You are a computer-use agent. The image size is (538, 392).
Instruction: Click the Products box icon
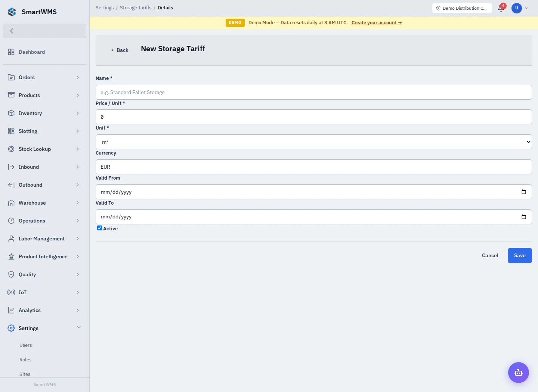(x=11, y=95)
